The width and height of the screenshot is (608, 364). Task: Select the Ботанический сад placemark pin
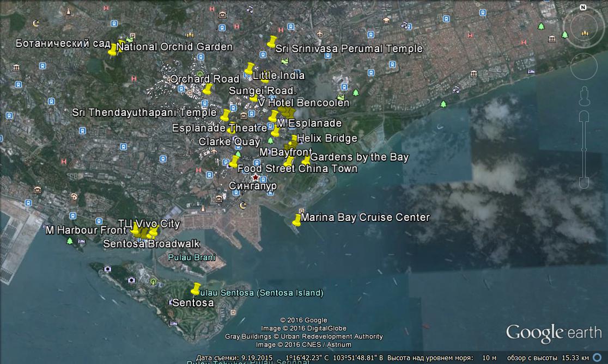click(x=113, y=50)
